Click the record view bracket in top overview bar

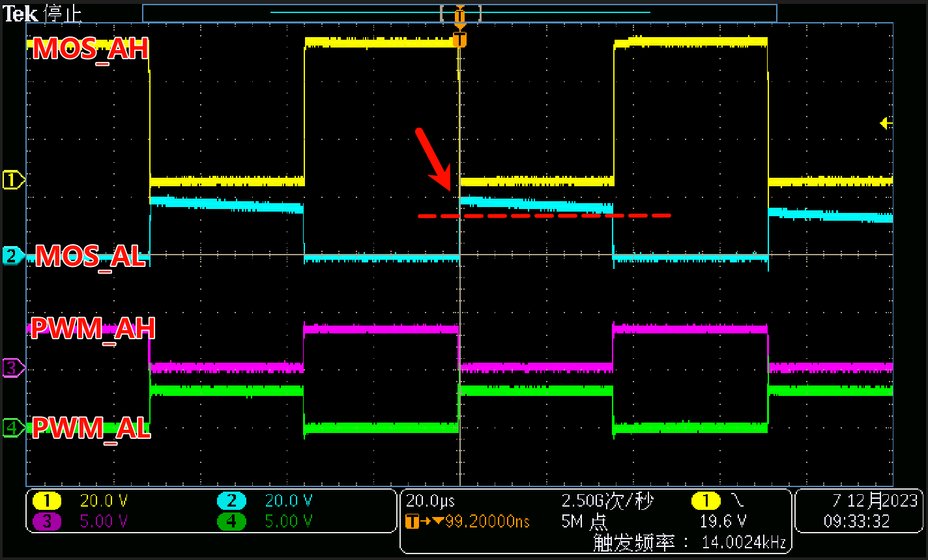tap(461, 13)
